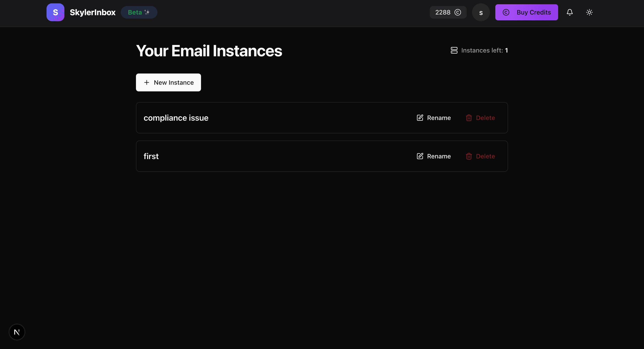
Task: Toggle light/dark theme sun icon
Action: coord(589,12)
